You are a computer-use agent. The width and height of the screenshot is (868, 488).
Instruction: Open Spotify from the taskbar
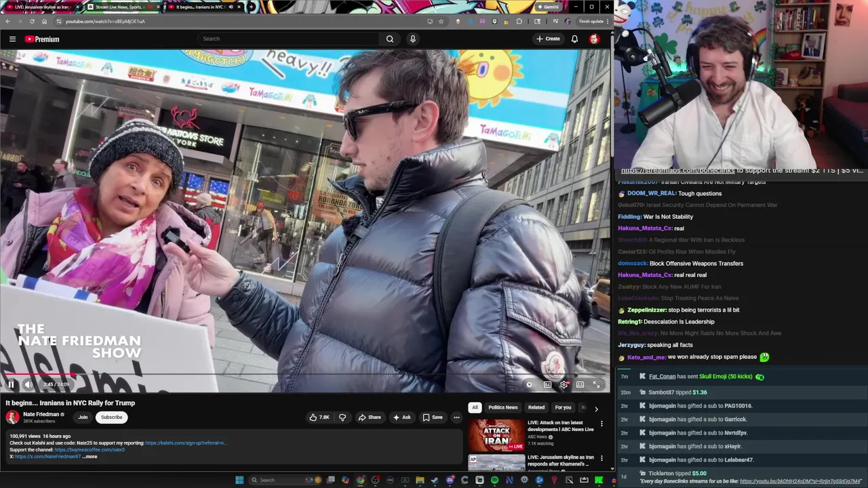(x=494, y=480)
